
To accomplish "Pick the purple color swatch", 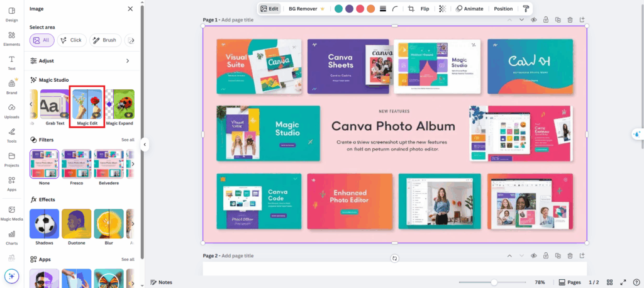I will point(349,9).
